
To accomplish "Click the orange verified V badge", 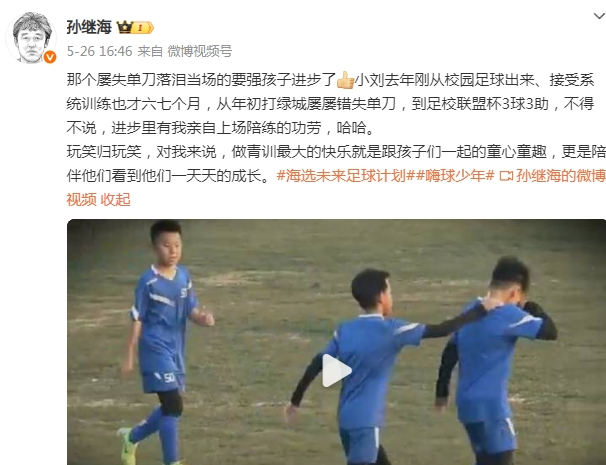I will pyautogui.click(x=50, y=57).
